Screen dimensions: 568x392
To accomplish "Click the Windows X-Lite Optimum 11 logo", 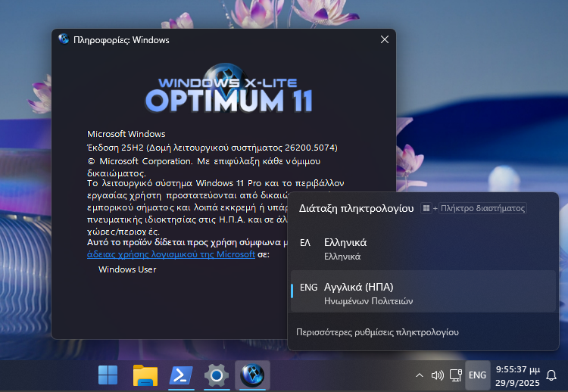I will pyautogui.click(x=229, y=89).
